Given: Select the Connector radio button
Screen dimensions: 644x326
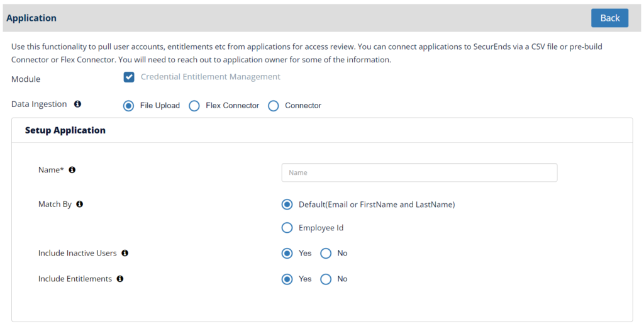Looking at the screenshot, I should 274,106.
